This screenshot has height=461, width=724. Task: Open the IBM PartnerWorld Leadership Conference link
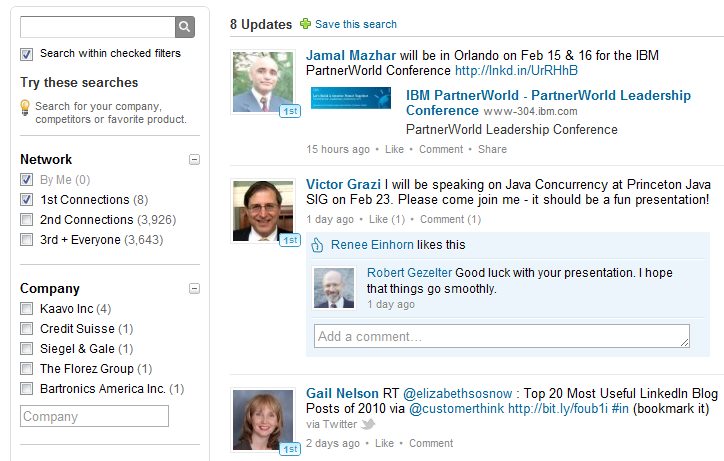(548, 102)
